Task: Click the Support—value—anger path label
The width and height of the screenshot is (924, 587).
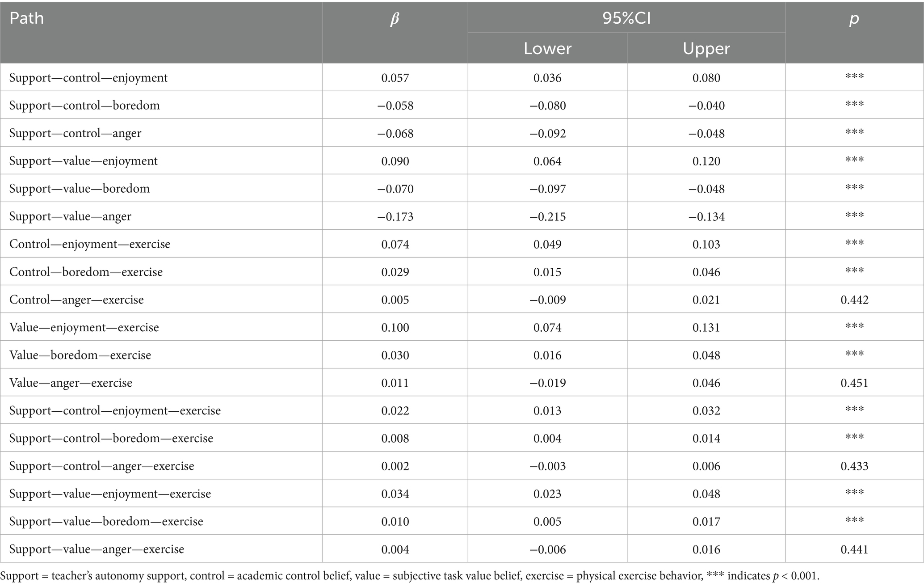Action: pos(70,216)
